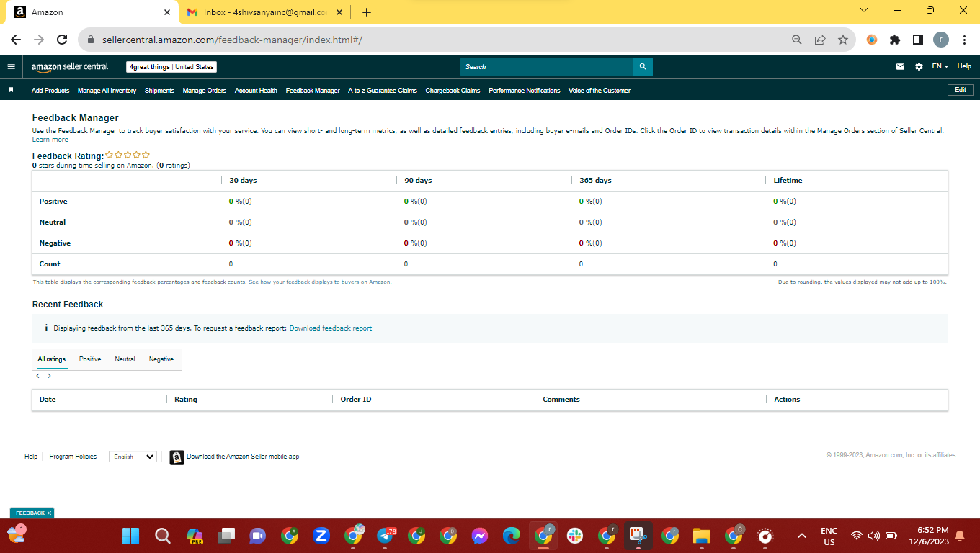Show hidden system tray icons

[802, 536]
